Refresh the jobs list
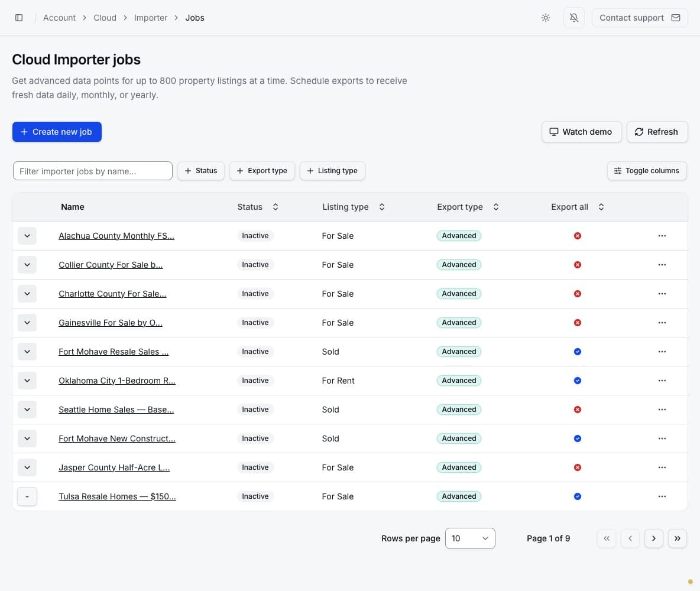This screenshot has height=591, width=700. [657, 132]
